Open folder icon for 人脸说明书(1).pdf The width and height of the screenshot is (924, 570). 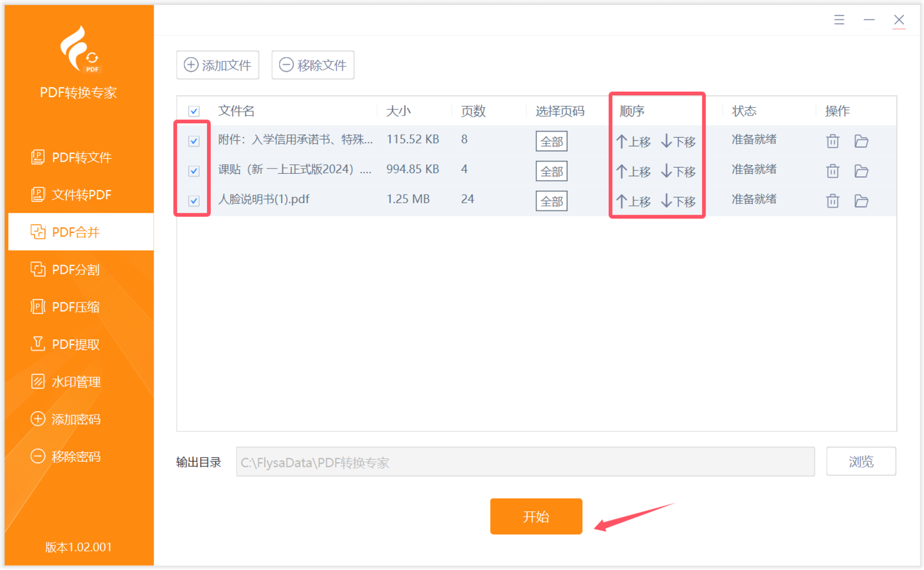tap(861, 201)
